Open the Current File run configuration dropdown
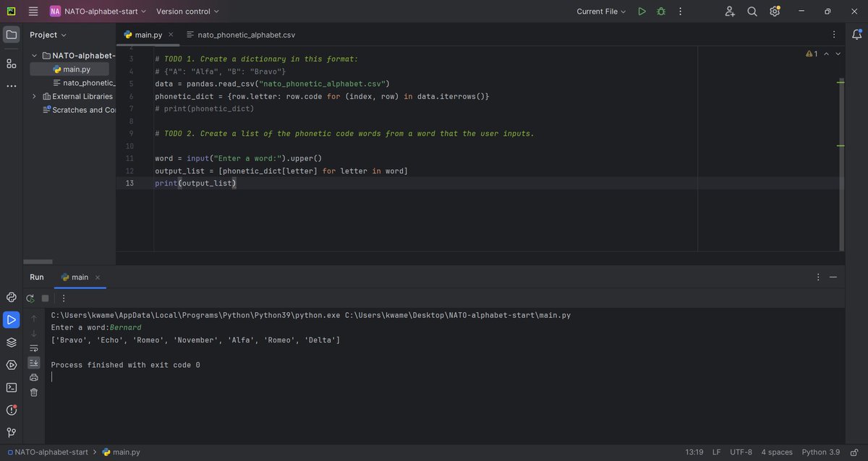The image size is (868, 461). pyautogui.click(x=600, y=12)
